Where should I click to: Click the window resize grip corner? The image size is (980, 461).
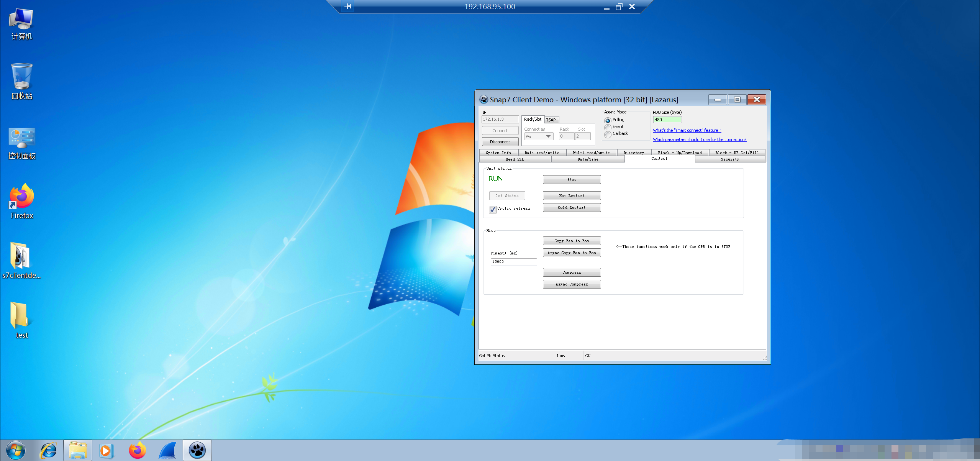point(765,358)
